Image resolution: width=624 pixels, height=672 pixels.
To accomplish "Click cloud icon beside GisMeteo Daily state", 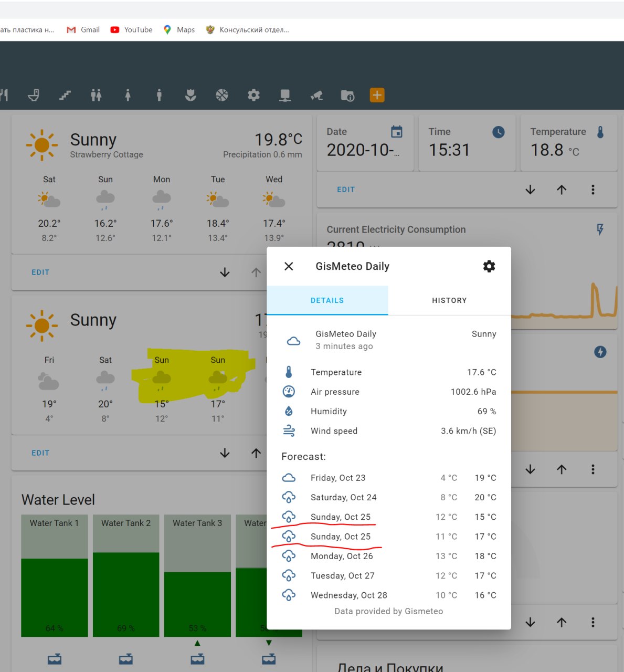I will [293, 341].
